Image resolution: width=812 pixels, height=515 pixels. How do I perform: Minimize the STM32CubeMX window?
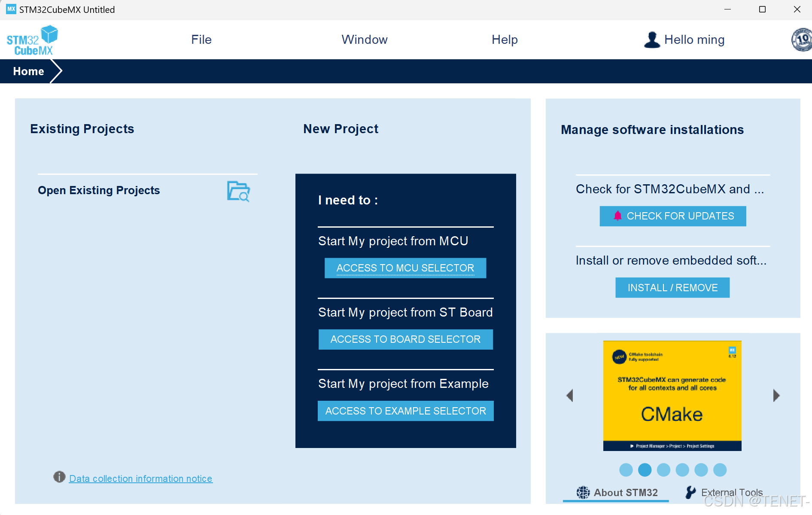[x=727, y=9]
